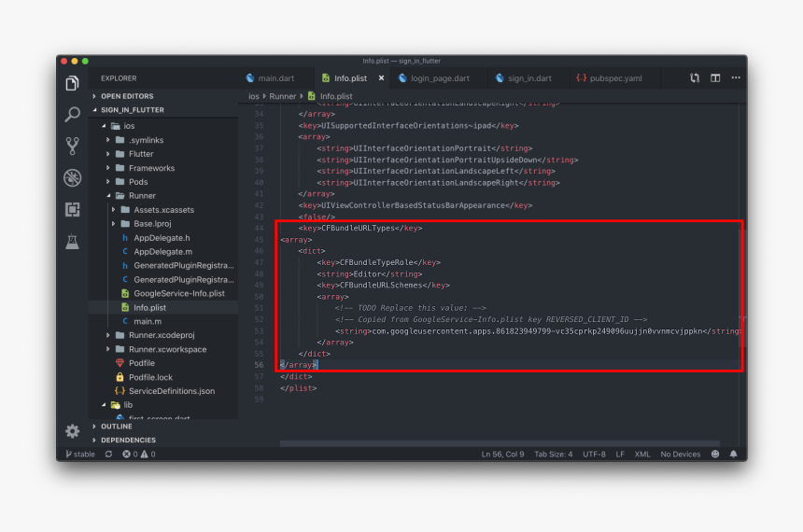803x532 pixels.
Task: Place cursor on line 56 closing array tag
Action: point(299,365)
